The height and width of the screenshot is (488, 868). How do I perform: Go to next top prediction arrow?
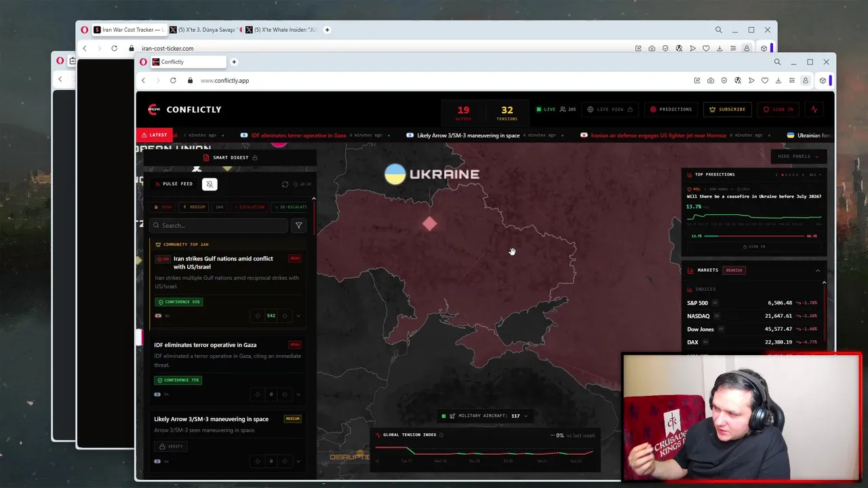click(804, 175)
